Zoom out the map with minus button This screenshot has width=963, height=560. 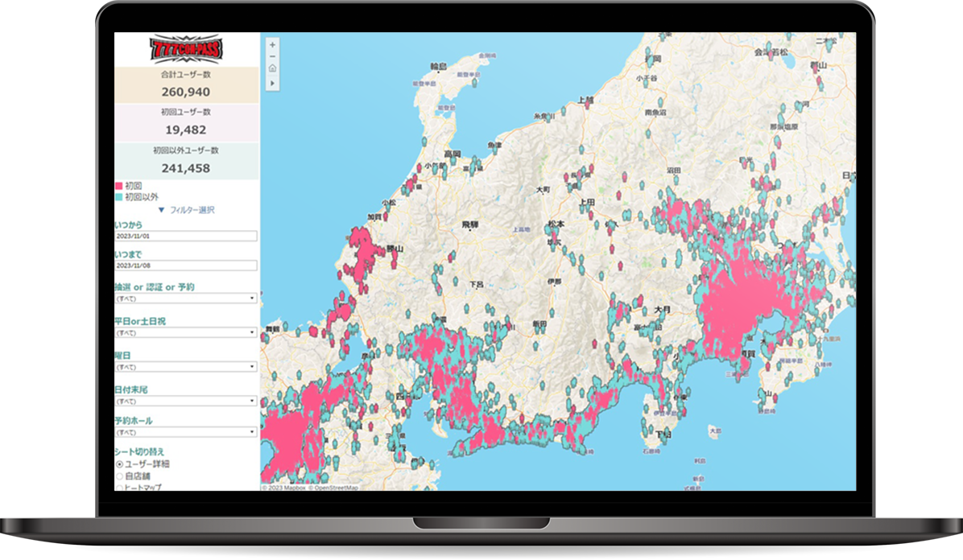[272, 56]
